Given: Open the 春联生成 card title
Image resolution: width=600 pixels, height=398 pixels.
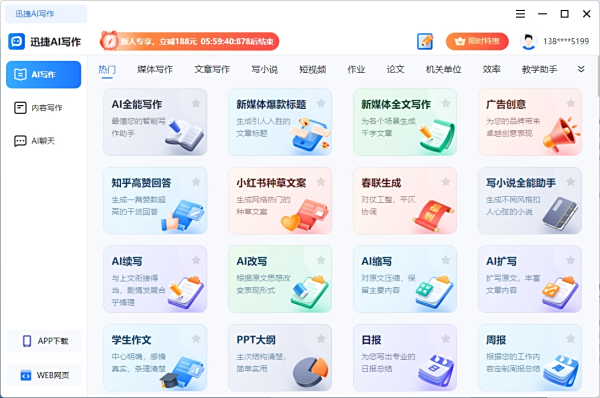Looking at the screenshot, I should [381, 183].
